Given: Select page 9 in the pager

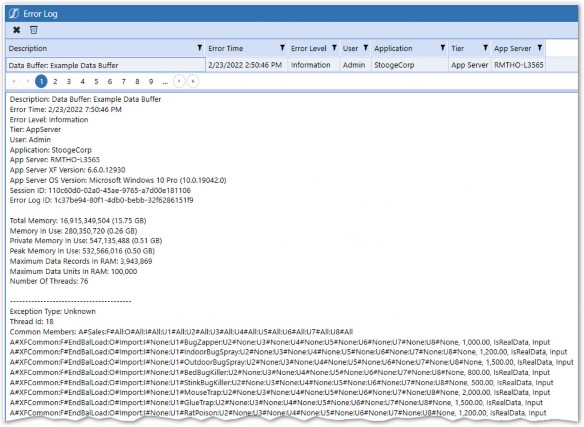Looking at the screenshot, I should (151, 81).
